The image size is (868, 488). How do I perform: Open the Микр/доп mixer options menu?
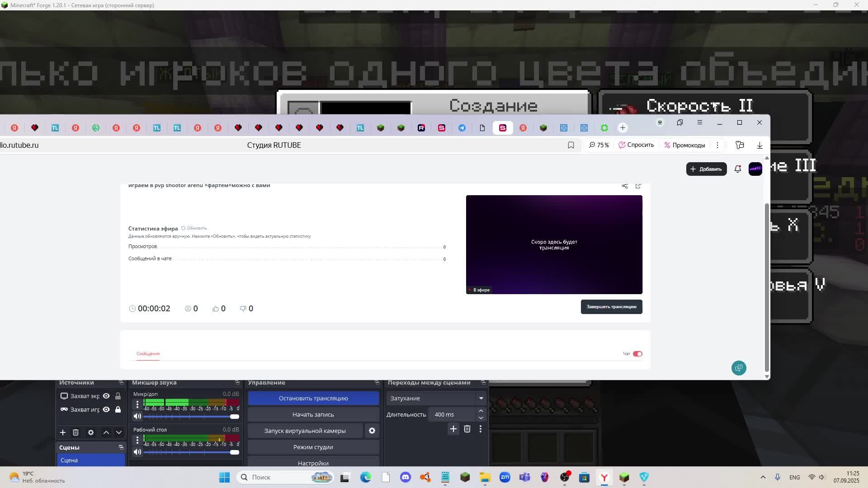point(137,404)
